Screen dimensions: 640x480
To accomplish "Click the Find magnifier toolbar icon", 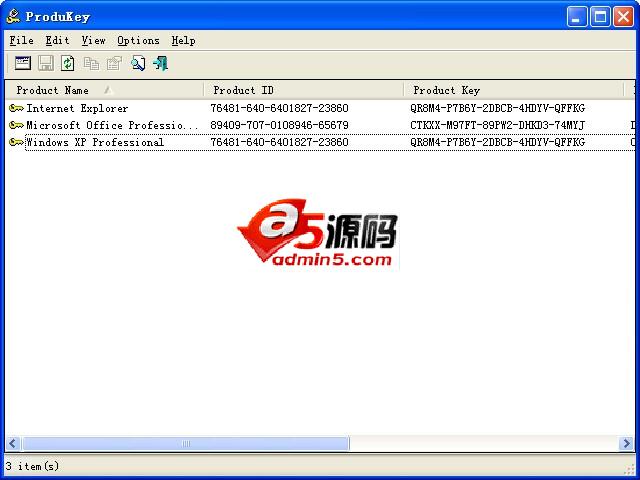I will tap(138, 63).
